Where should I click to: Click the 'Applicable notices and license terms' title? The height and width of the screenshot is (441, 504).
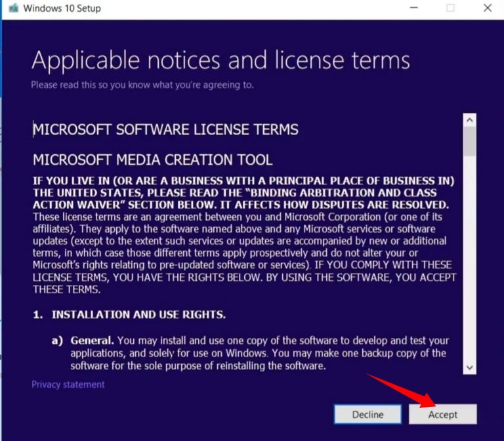(220, 60)
